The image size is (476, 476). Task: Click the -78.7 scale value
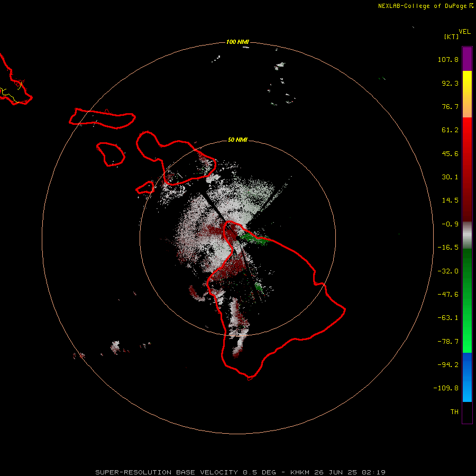click(x=448, y=342)
